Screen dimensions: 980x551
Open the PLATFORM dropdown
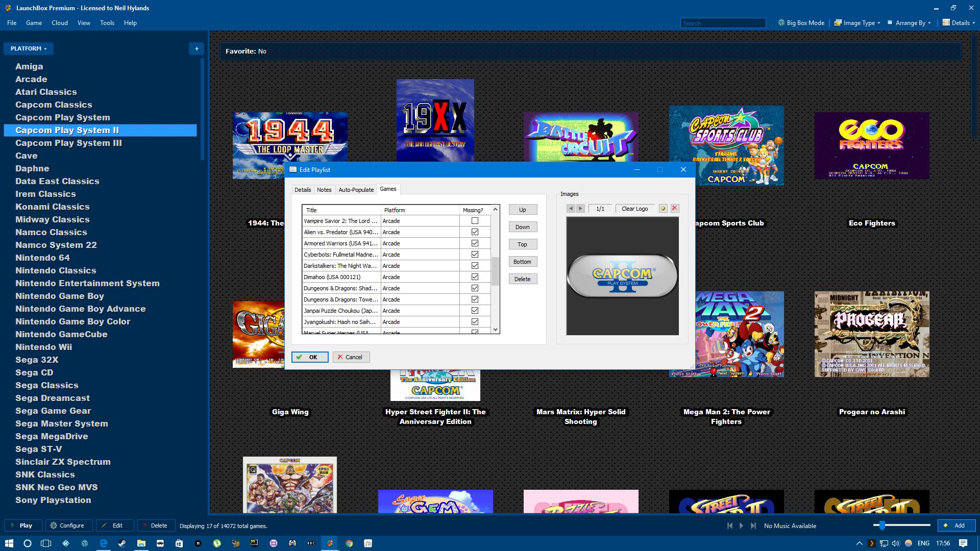pos(29,48)
